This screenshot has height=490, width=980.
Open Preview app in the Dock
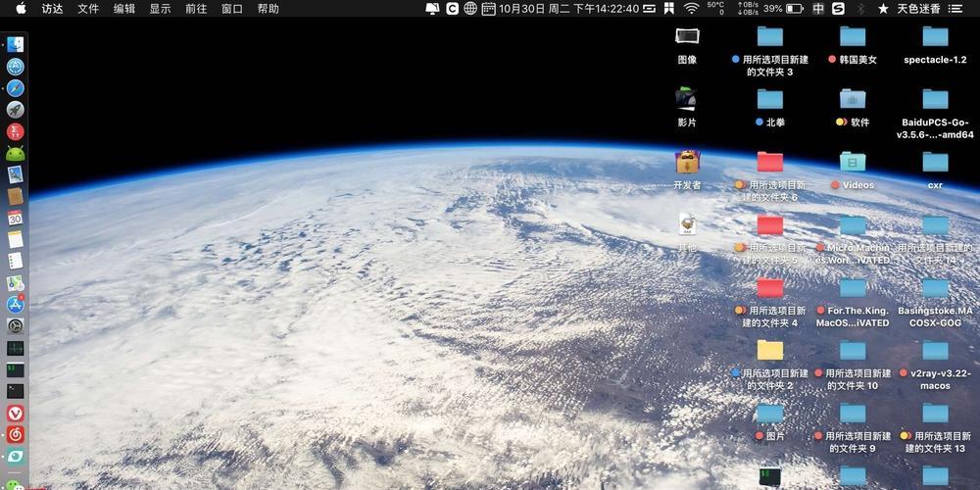[x=15, y=175]
